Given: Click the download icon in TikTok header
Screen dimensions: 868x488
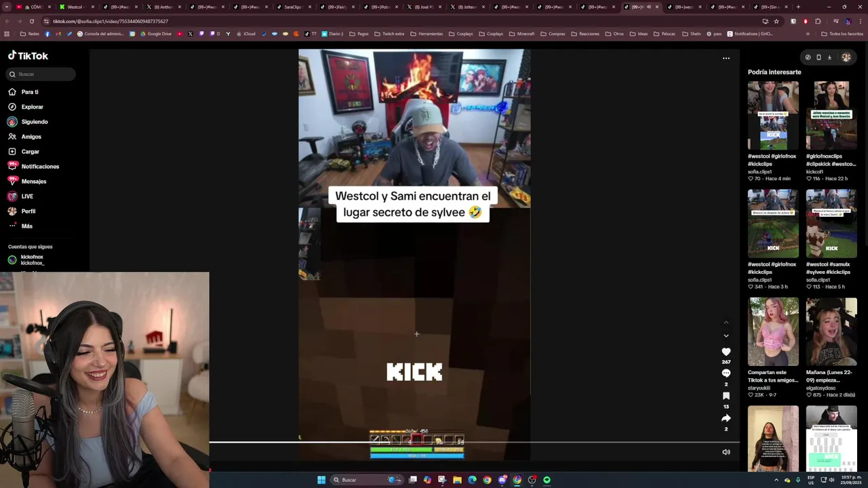Looking at the screenshot, I should click(829, 58).
